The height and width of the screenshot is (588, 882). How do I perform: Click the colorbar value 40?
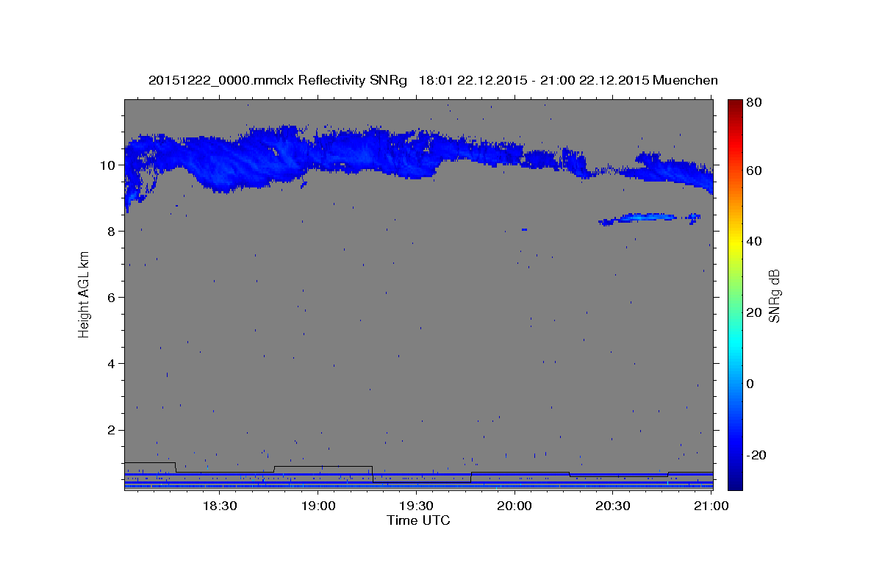click(x=755, y=241)
